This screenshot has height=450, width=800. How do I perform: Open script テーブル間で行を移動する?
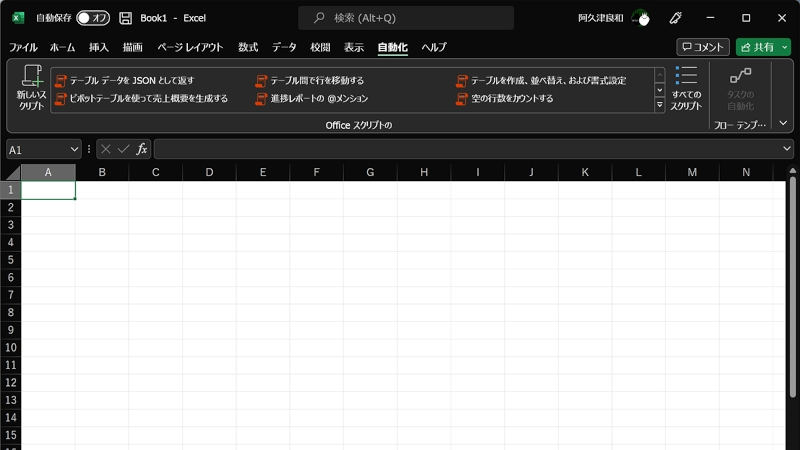(x=310, y=81)
